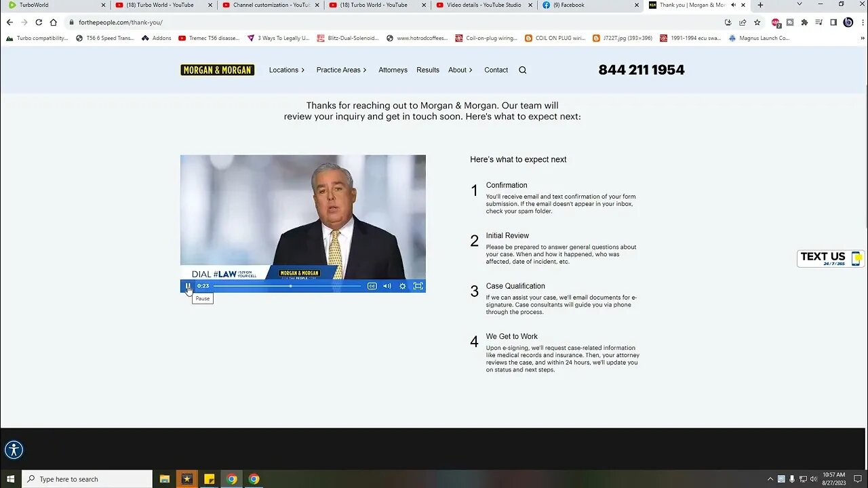Pause the video with the pause icon

188,286
